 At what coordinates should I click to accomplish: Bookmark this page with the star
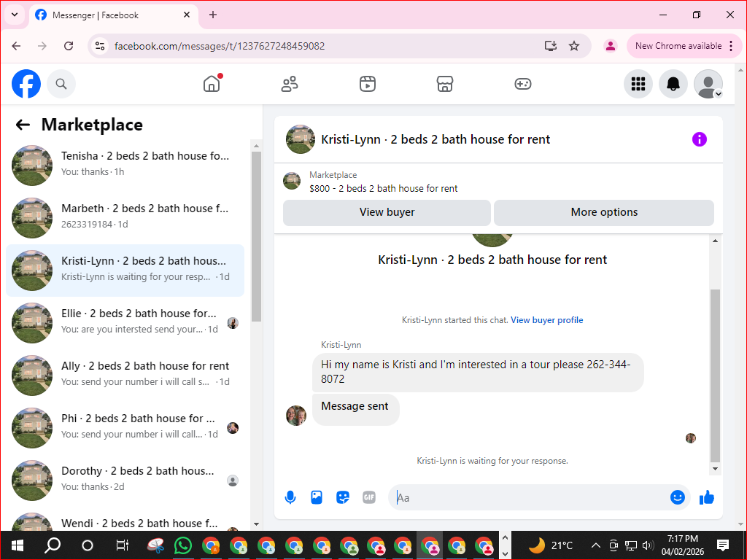coord(574,46)
